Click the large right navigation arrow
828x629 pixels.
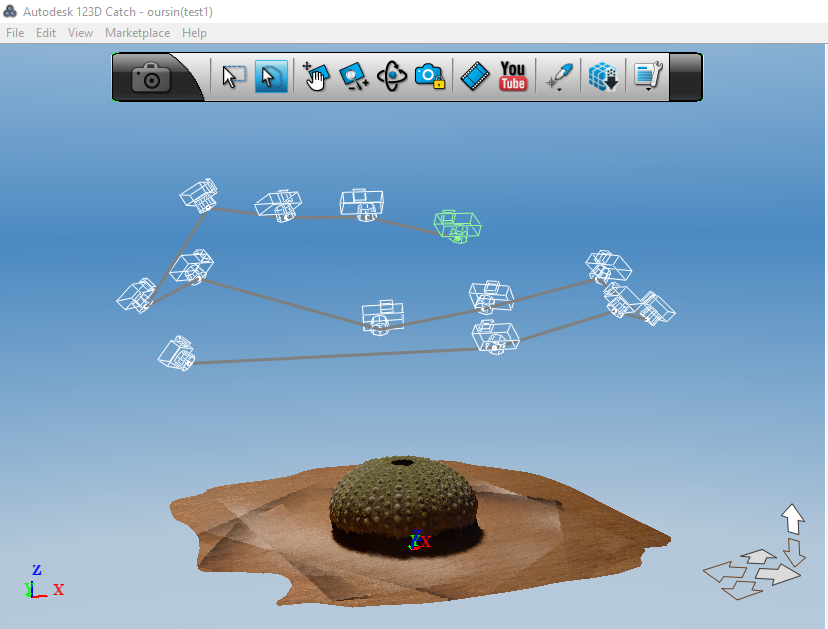[x=778, y=575]
